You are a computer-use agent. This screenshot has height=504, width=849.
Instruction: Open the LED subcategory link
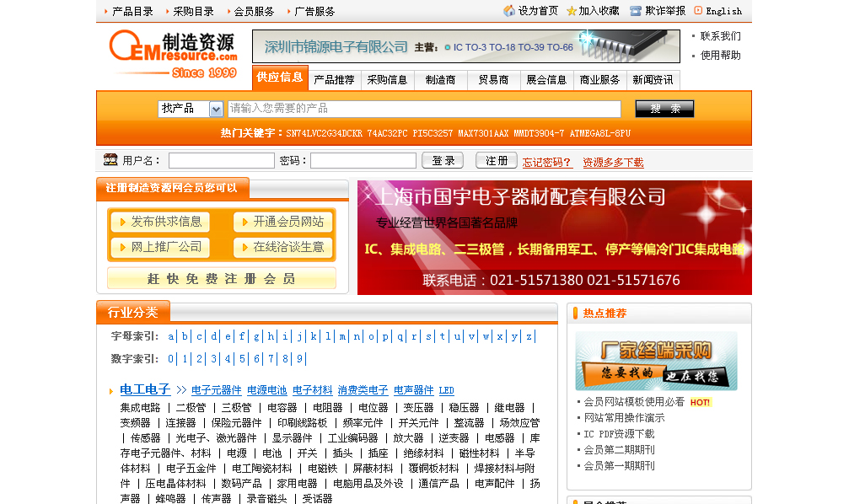pyautogui.click(x=446, y=390)
